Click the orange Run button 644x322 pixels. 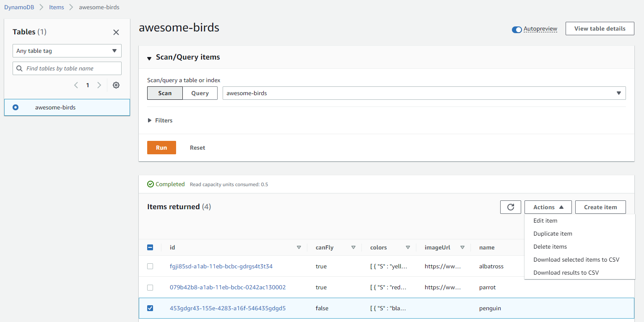tap(161, 148)
